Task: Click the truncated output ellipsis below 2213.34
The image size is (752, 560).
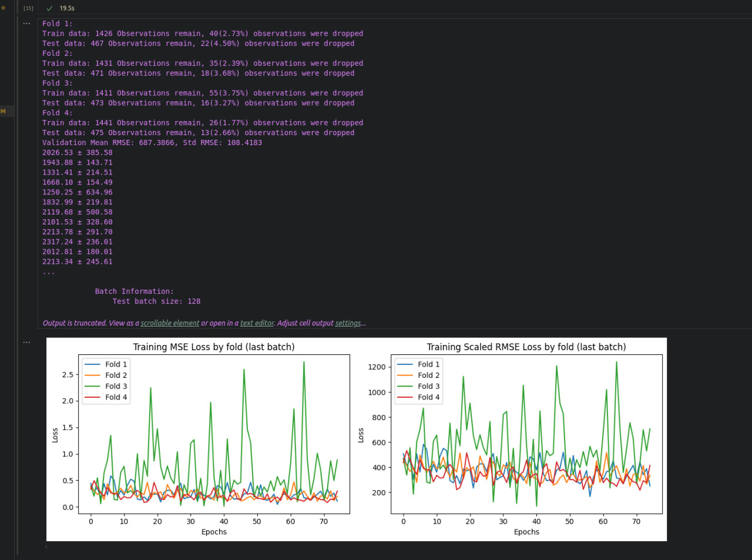Action: coord(48,272)
